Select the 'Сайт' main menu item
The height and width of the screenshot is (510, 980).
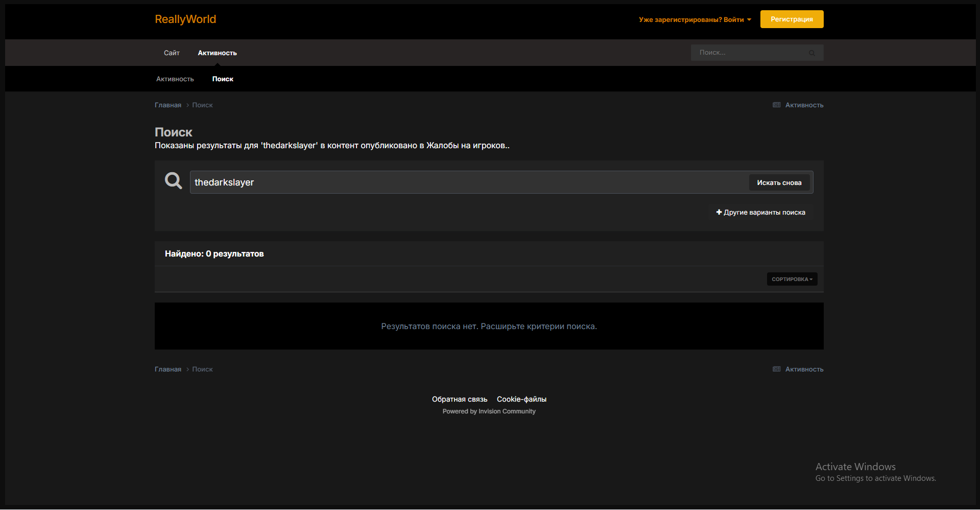172,53
